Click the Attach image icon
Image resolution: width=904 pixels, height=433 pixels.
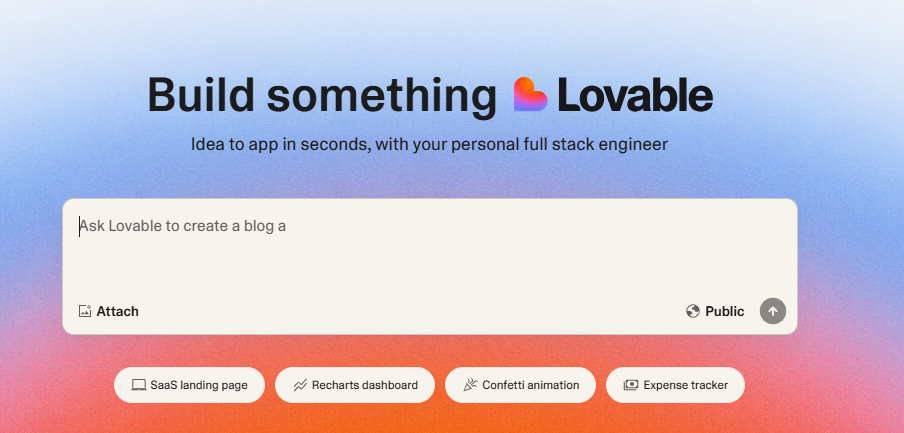[85, 311]
